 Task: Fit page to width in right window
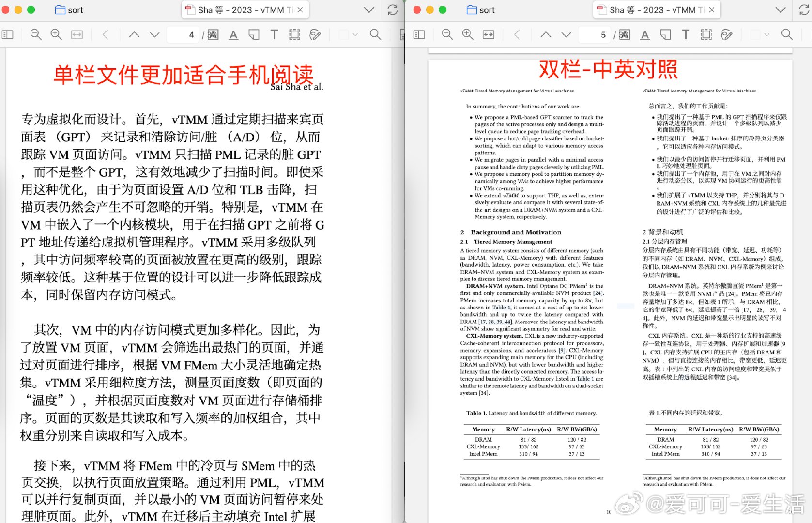tap(489, 34)
